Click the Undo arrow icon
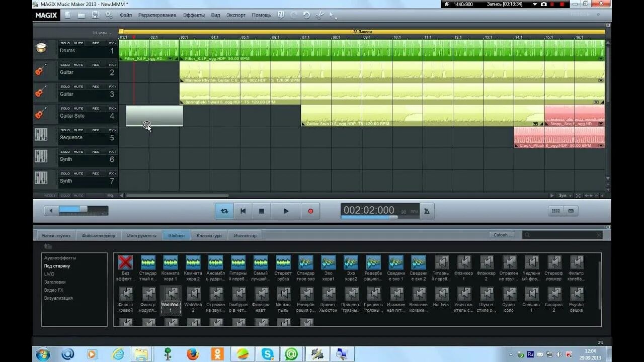Image resolution: width=644 pixels, height=362 pixels. coord(306,15)
